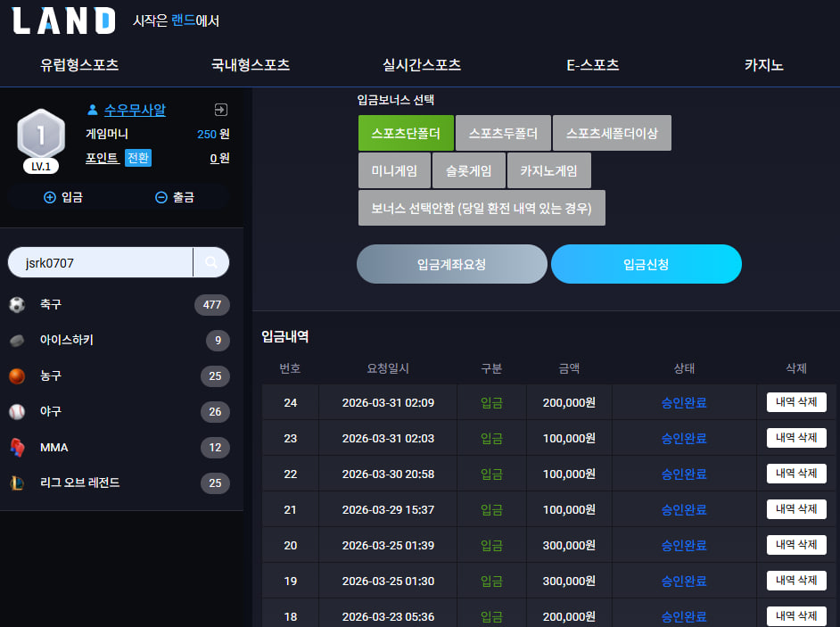
Task: Open the 유럽형스포츠 menu
Action: pyautogui.click(x=79, y=65)
